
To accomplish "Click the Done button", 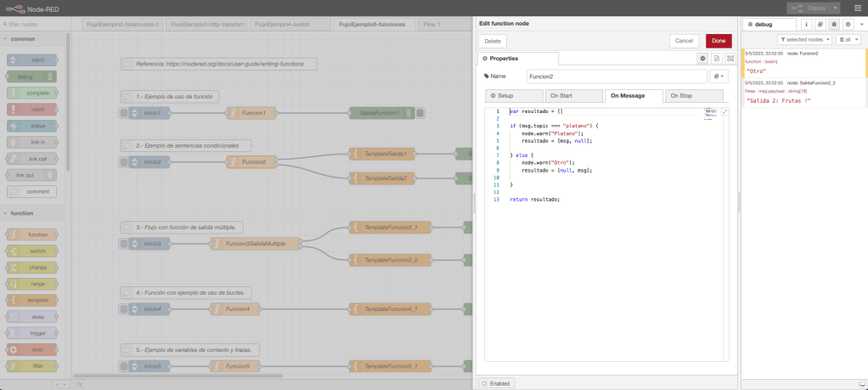I will click(718, 41).
